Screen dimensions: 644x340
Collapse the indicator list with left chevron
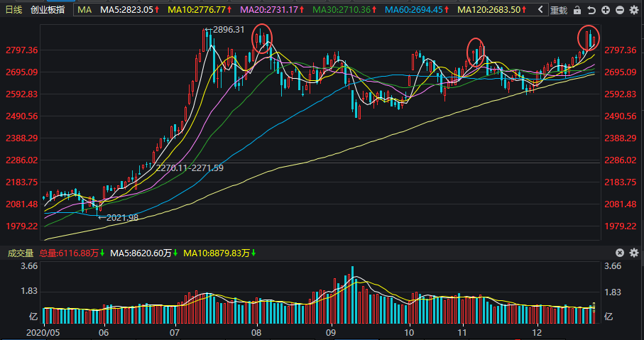click(x=540, y=9)
